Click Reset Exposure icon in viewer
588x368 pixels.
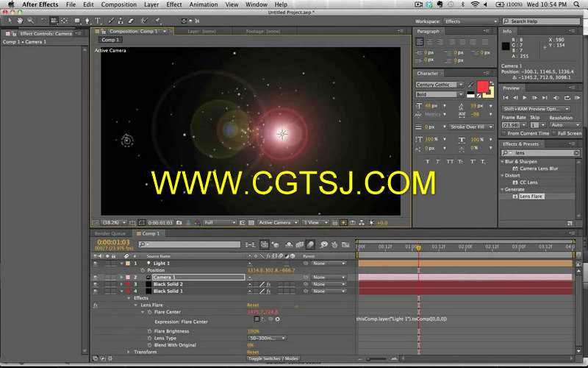click(x=371, y=223)
